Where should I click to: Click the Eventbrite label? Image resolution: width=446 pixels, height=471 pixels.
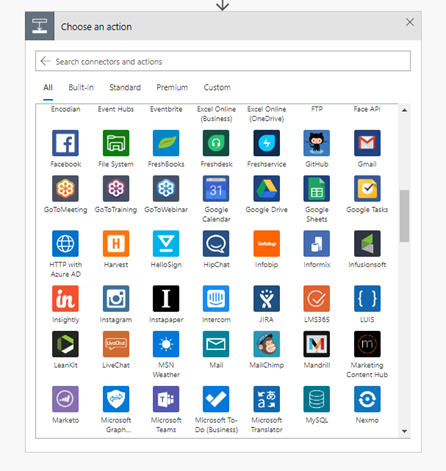coord(166,109)
